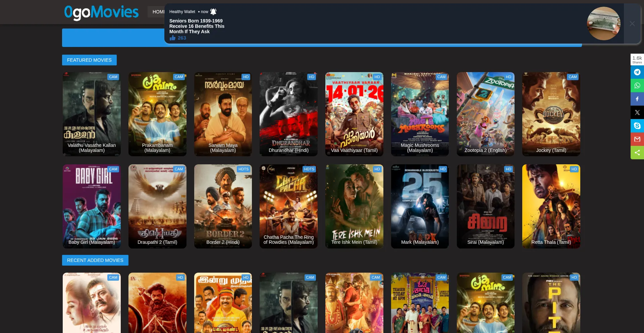The width and height of the screenshot is (644, 333).
Task: Open Chatha Pacha The Ring of Rowdies poster
Action: [288, 206]
